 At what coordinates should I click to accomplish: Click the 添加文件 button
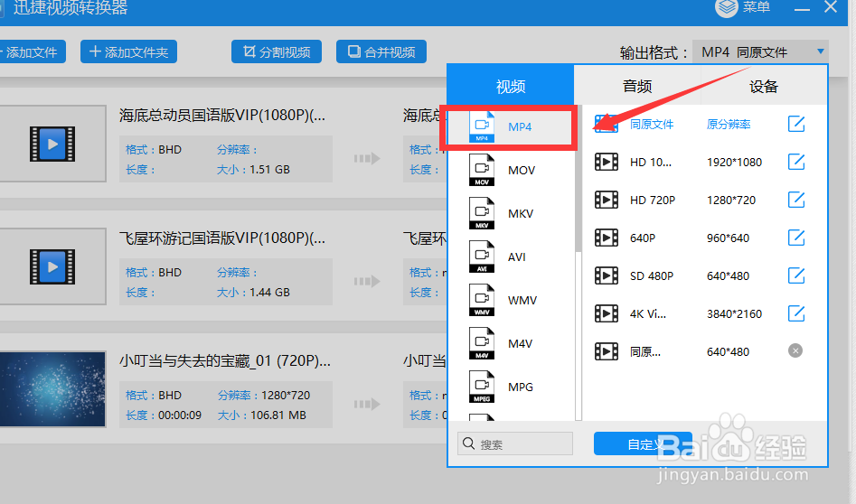point(32,51)
